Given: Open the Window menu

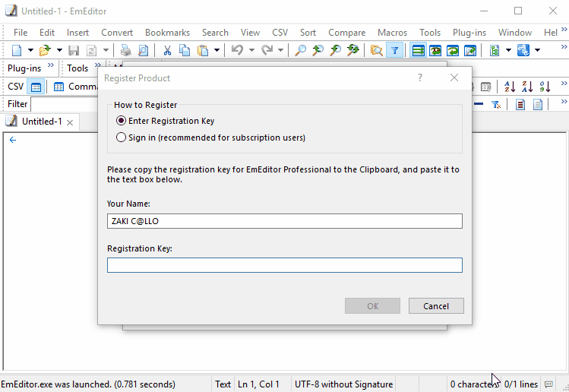Looking at the screenshot, I should (x=515, y=33).
